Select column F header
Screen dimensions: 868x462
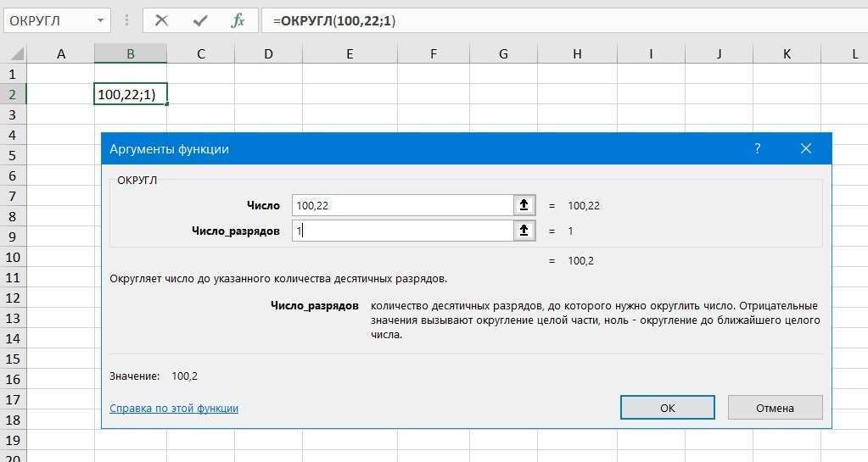(x=434, y=53)
